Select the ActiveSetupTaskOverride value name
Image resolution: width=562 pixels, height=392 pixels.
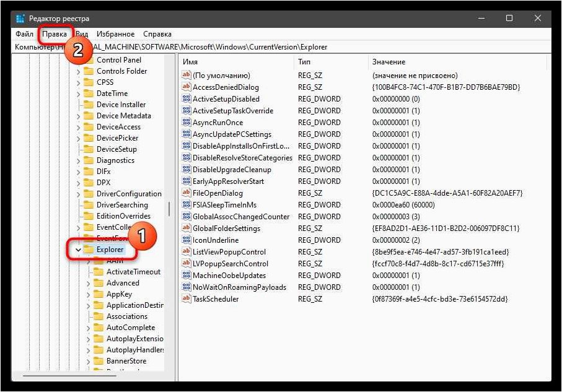pyautogui.click(x=233, y=111)
